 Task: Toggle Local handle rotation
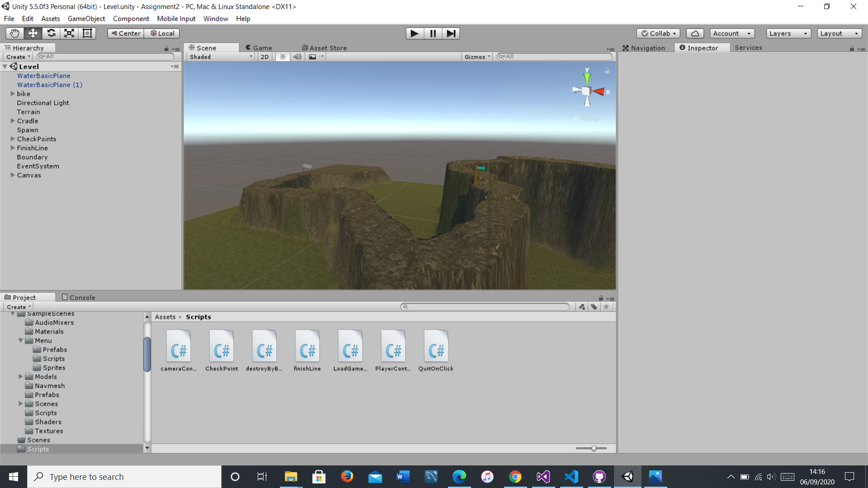point(162,33)
